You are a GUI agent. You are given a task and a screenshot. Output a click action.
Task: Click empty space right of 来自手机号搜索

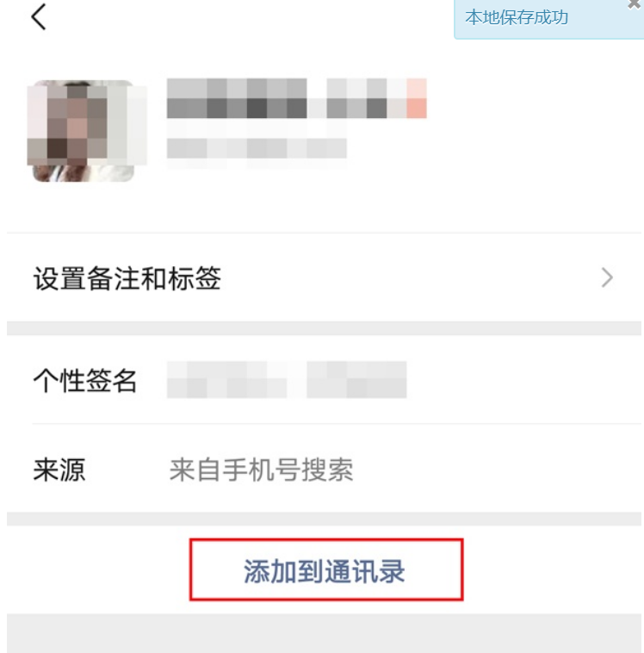(x=498, y=470)
